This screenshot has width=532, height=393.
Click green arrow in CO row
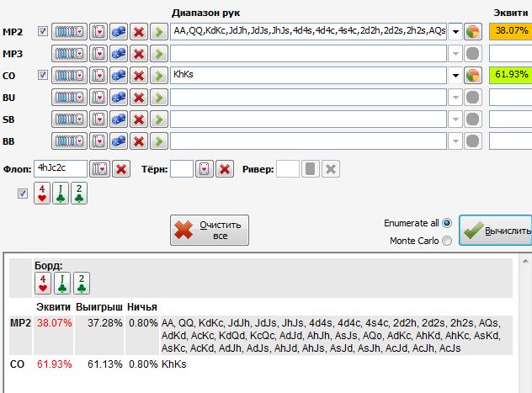click(x=159, y=76)
